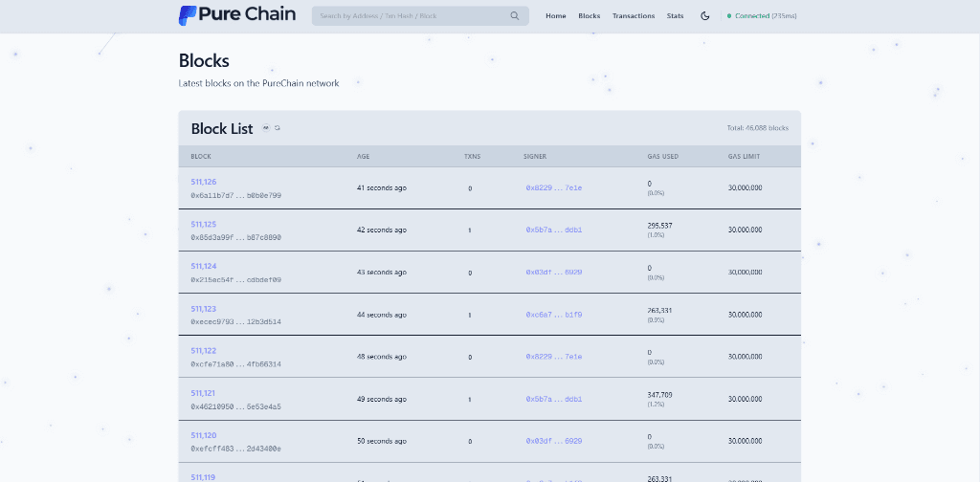
Task: Open the Transactions menu item
Action: coord(634,16)
